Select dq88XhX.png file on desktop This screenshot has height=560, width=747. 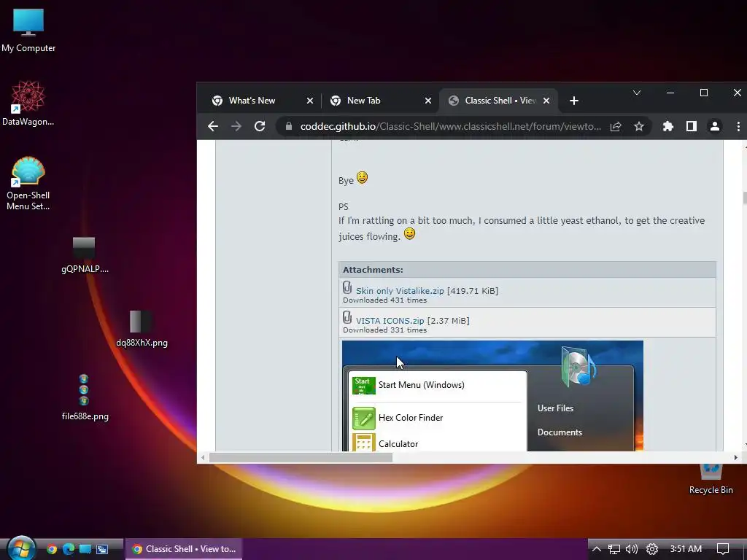142,329
